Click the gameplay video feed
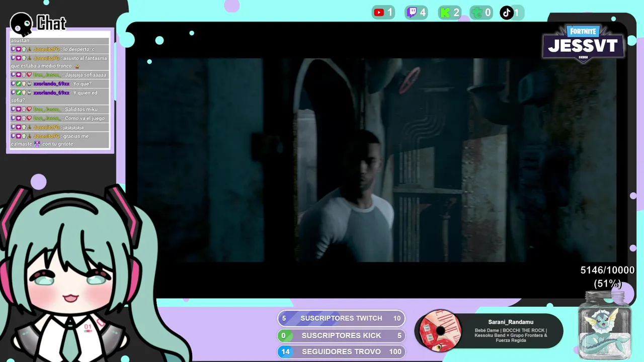 click(x=376, y=160)
